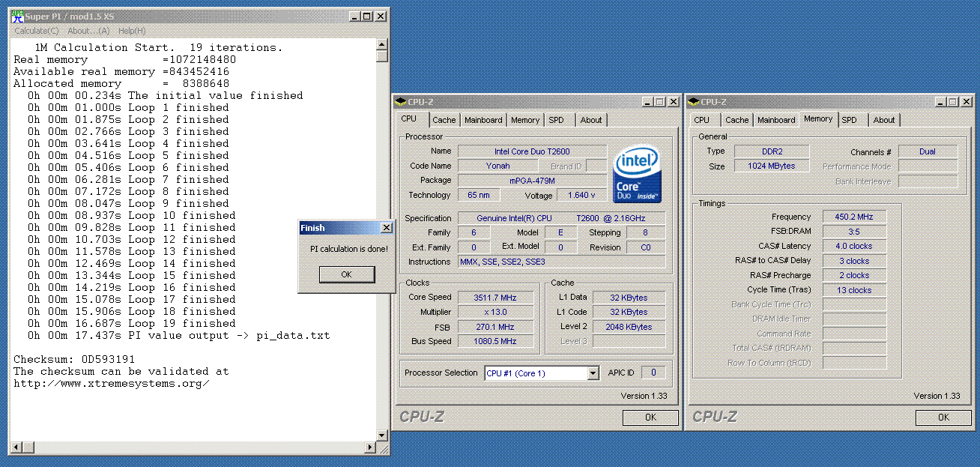
Task: Click the RAS# Precharge value 2 clocks
Action: pos(854,275)
